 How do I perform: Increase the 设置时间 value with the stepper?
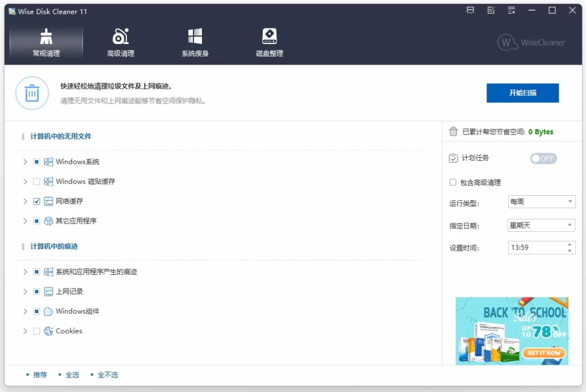(x=569, y=244)
